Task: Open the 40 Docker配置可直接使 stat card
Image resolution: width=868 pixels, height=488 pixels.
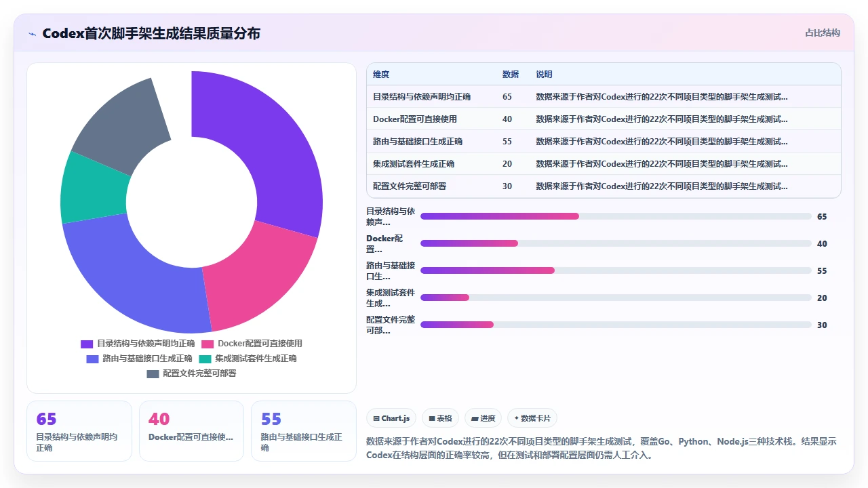Action: click(x=191, y=431)
